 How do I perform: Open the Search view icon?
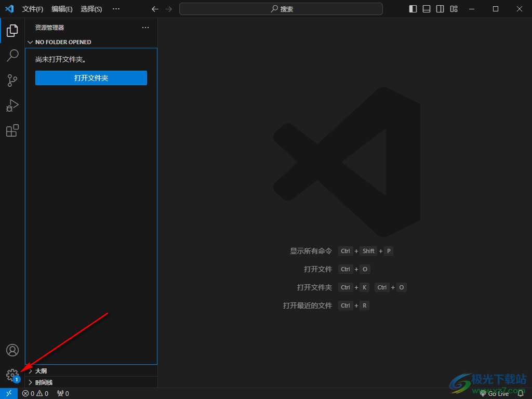click(x=12, y=56)
